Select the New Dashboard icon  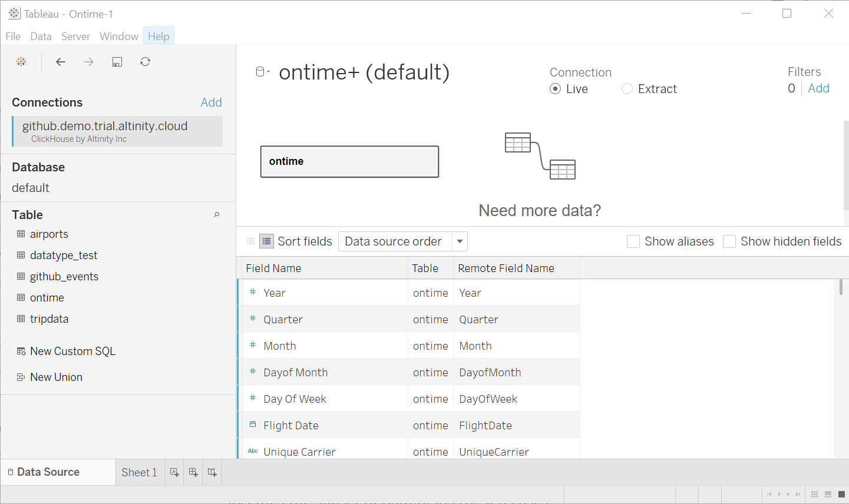tap(193, 472)
